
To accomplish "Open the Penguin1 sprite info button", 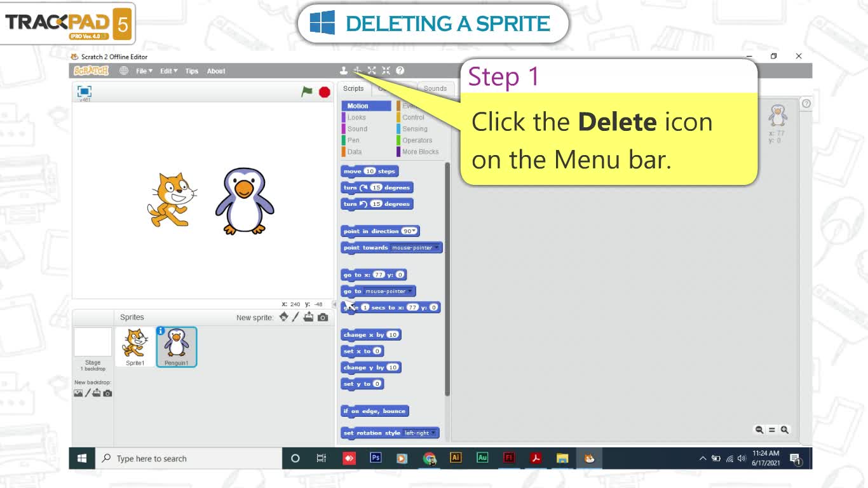I will (161, 331).
